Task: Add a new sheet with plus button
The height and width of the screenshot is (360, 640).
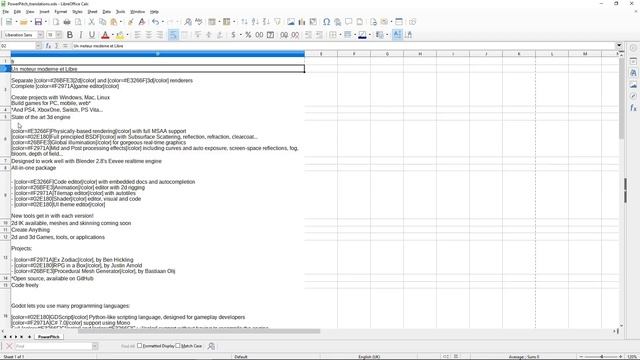Action: click(x=29, y=337)
